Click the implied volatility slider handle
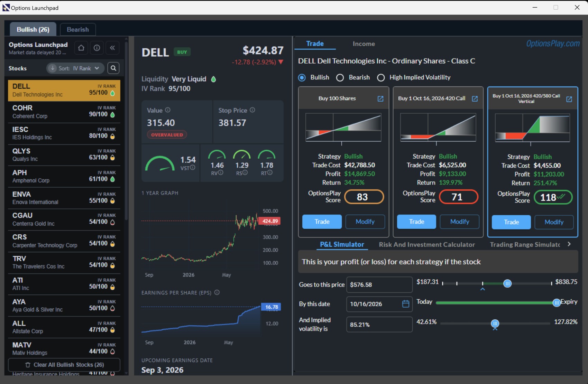Screen dimensions: 588x384 495,324
